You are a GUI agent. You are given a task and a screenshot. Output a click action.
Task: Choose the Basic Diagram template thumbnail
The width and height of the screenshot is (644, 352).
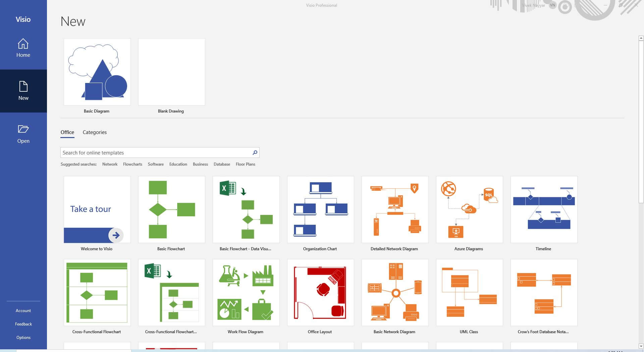click(97, 72)
